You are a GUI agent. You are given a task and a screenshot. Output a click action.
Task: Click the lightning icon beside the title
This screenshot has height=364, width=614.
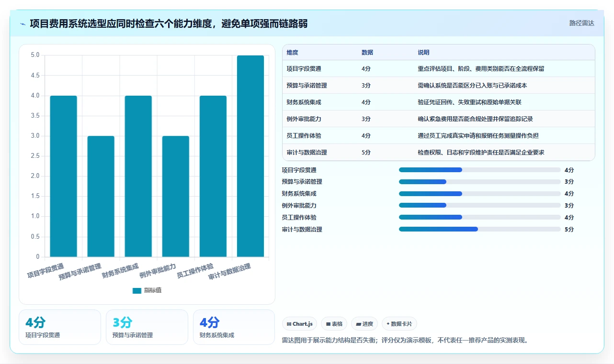23,24
